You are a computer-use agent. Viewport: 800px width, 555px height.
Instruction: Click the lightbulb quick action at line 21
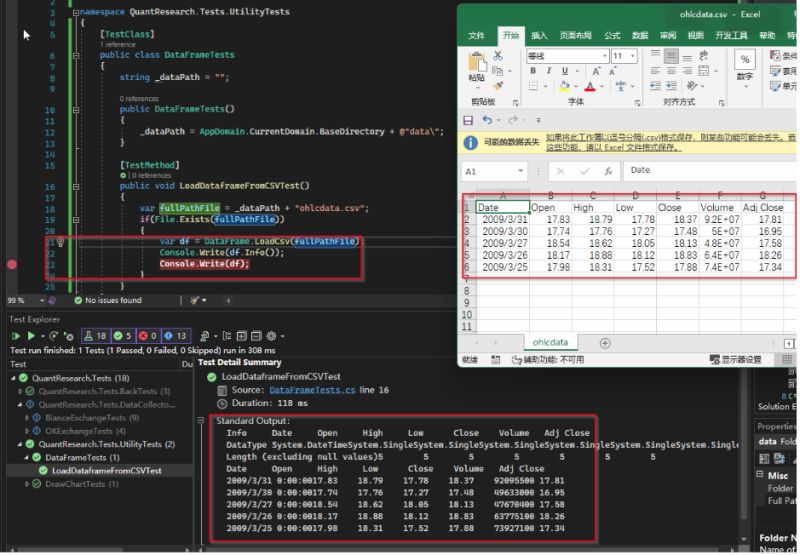coord(60,241)
